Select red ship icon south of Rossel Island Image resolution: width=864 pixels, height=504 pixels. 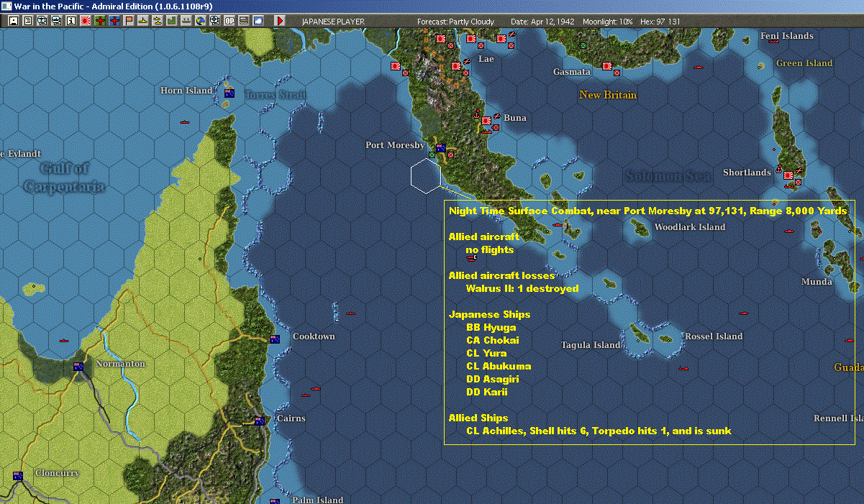[x=683, y=367]
